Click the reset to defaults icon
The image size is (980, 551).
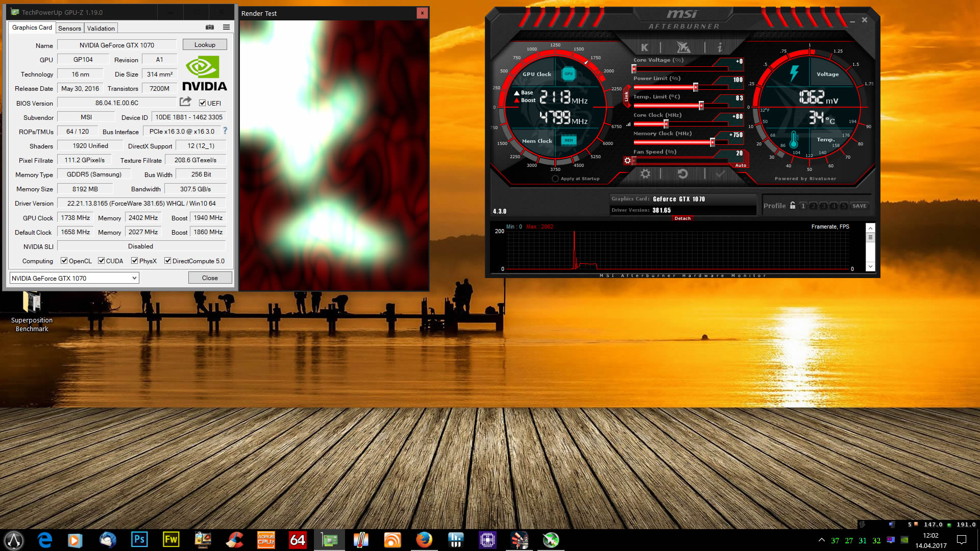(x=682, y=174)
